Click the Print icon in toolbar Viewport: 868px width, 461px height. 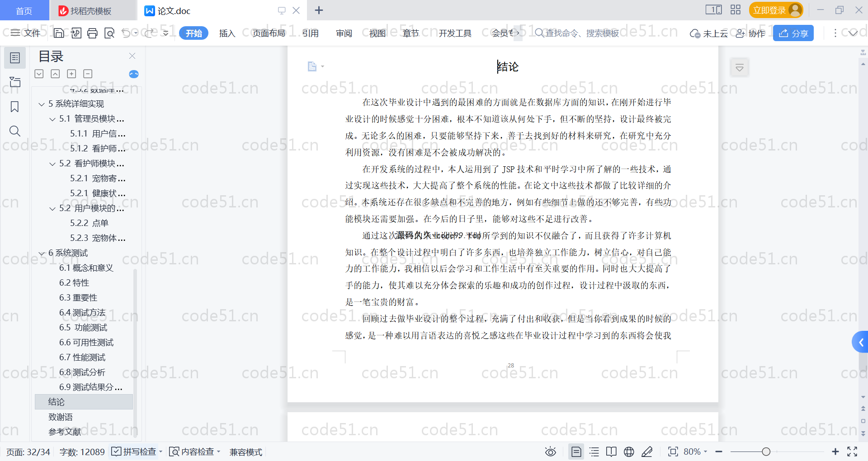pyautogui.click(x=93, y=33)
